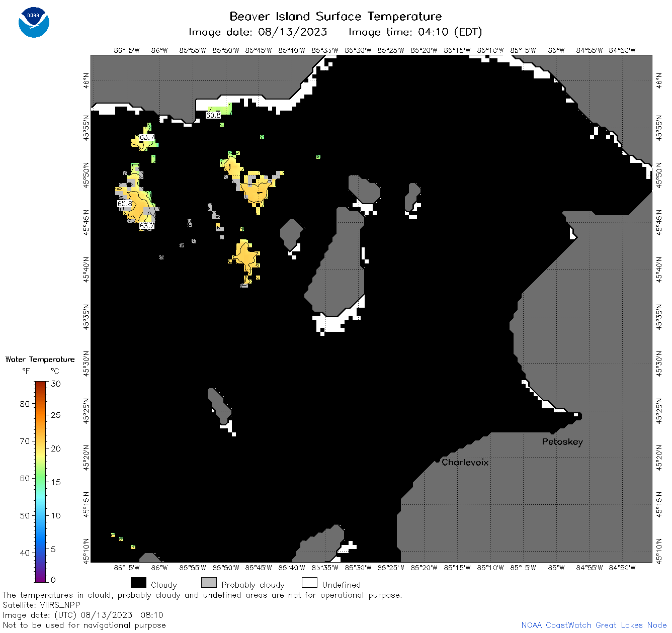Click the 'Undefined' legend label
This screenshot has height=633, width=672.
click(x=342, y=585)
